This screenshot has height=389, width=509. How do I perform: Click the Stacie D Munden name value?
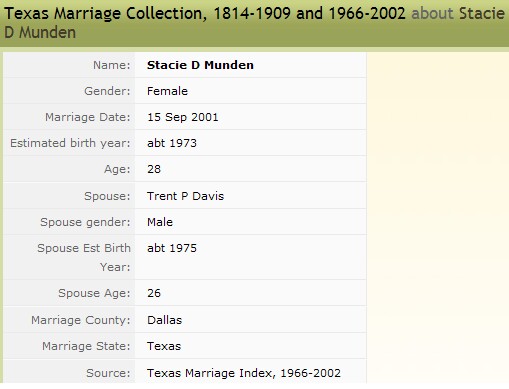(x=200, y=65)
